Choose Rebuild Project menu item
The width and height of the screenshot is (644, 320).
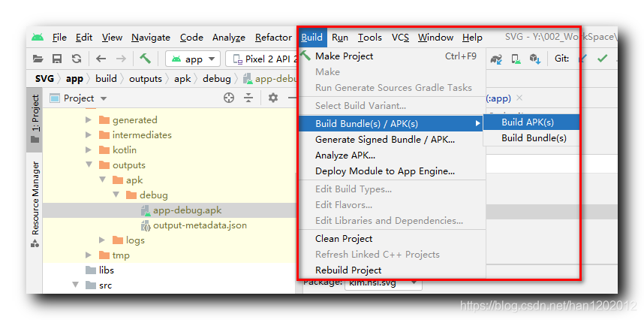coord(392,270)
